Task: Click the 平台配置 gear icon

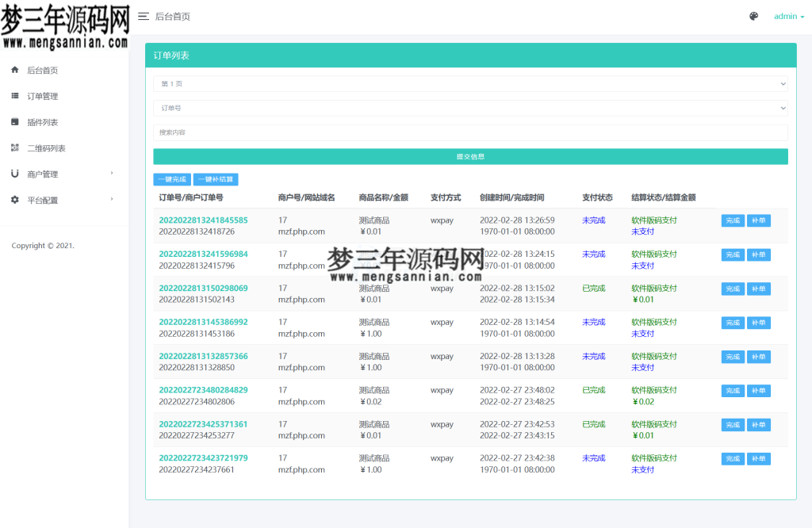Action: tap(14, 200)
